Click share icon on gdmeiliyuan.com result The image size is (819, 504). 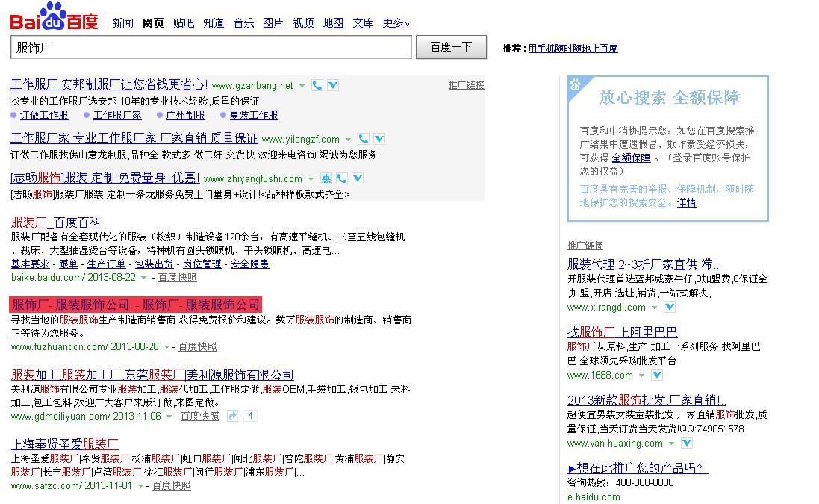pyautogui.click(x=233, y=416)
